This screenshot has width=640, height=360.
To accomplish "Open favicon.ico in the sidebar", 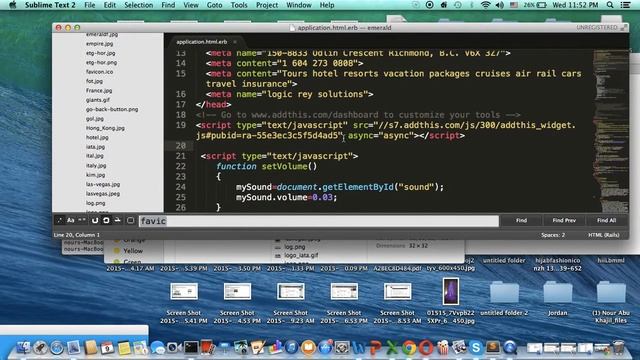I will pyautogui.click(x=100, y=72).
